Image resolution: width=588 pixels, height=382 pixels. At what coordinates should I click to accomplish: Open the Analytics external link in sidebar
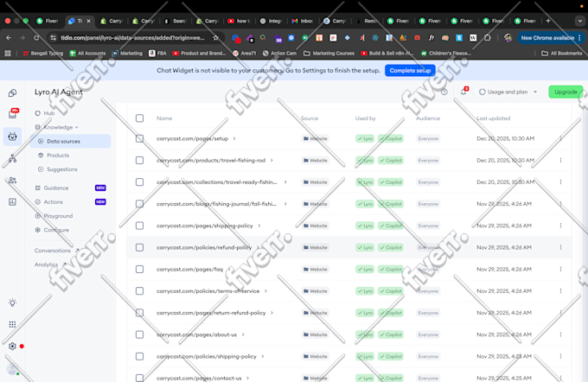coord(50,264)
